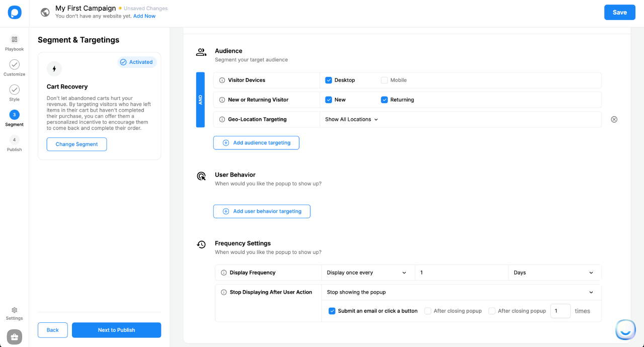Screen dimensions: 644x347
Task: Open the Days unit dropdown
Action: (x=553, y=273)
